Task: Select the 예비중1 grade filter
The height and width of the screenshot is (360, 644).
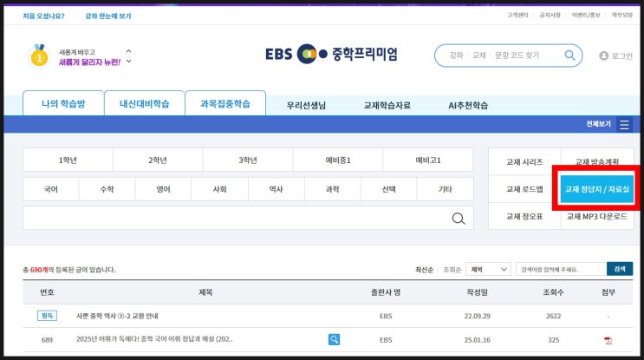Action: coord(338,160)
